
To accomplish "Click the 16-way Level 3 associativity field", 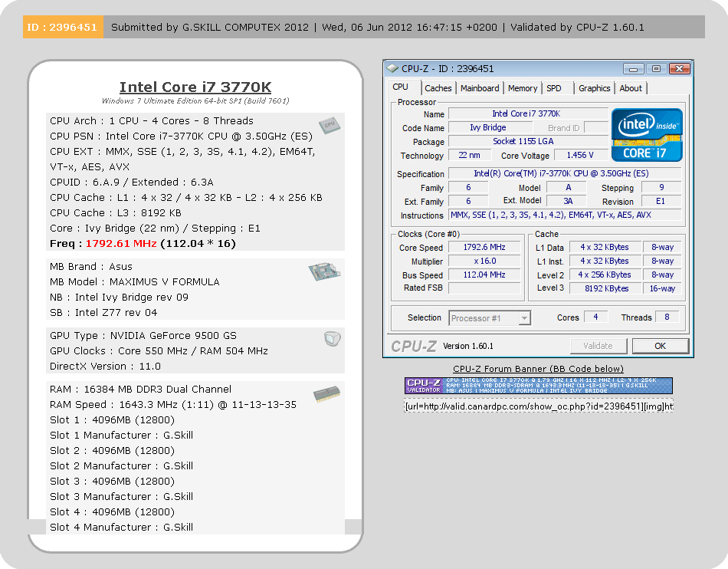I will click(x=662, y=288).
